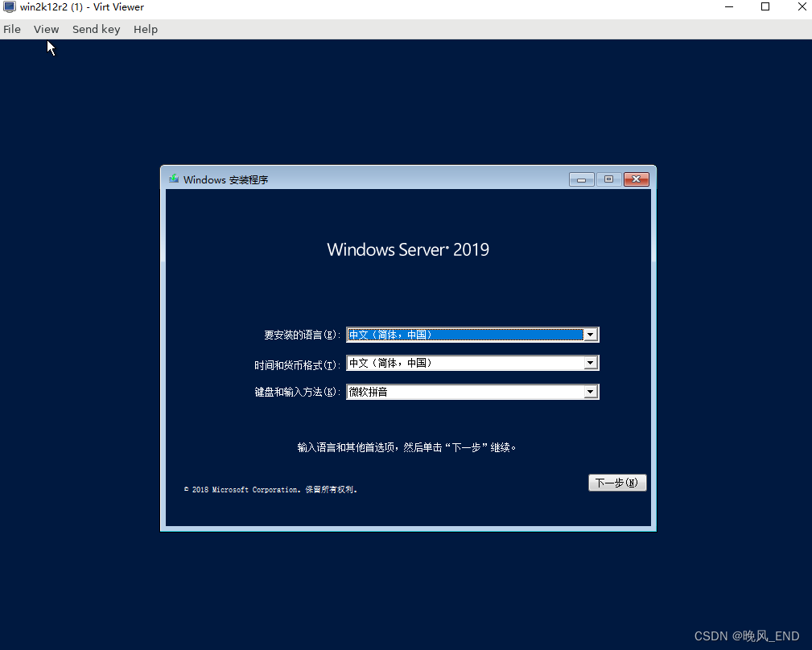Click the win2k12r2 window title text
The width and height of the screenshot is (812, 650).
80,7
